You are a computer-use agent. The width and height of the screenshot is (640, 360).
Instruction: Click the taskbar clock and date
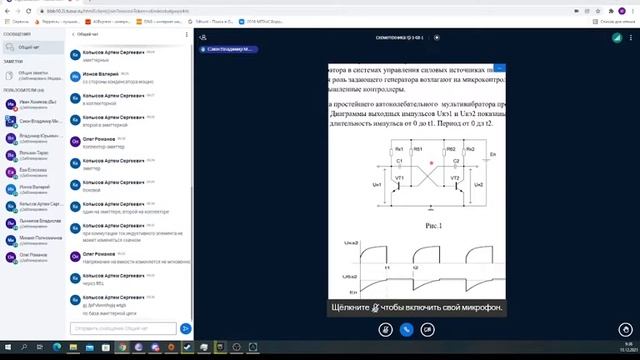629,347
